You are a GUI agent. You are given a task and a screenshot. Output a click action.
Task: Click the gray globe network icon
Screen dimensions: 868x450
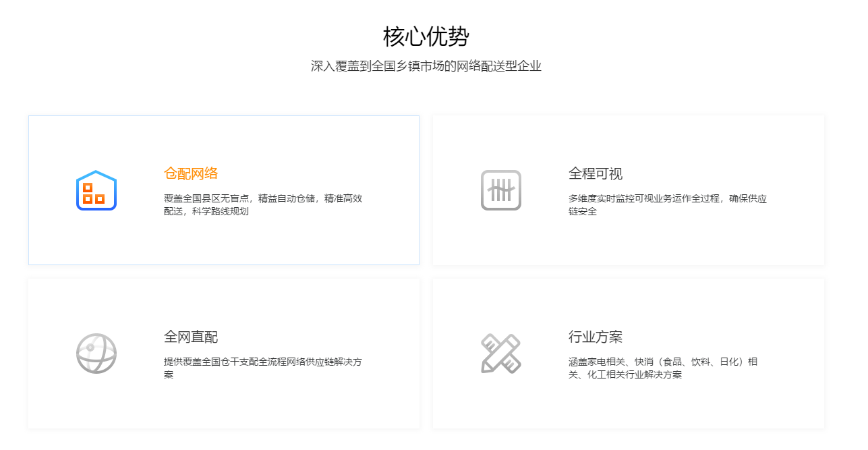click(96, 353)
